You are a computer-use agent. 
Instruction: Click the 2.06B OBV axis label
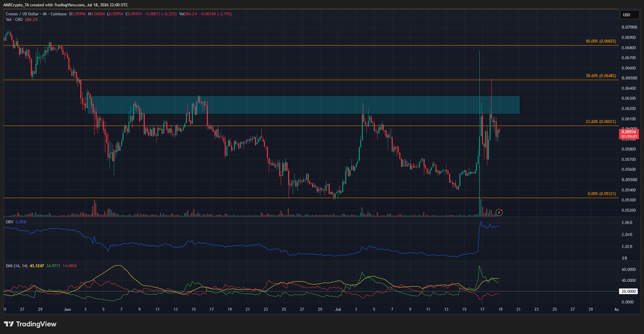(627, 223)
